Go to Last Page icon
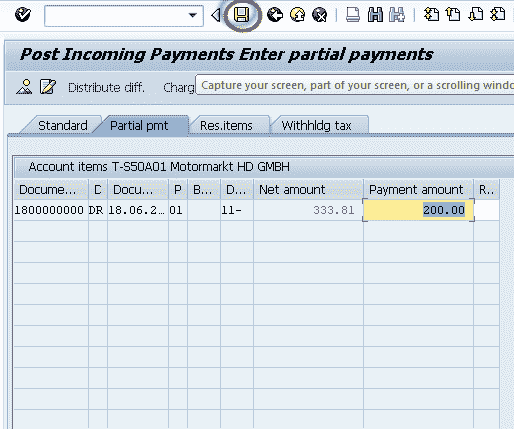514x429 pixels. click(498, 15)
